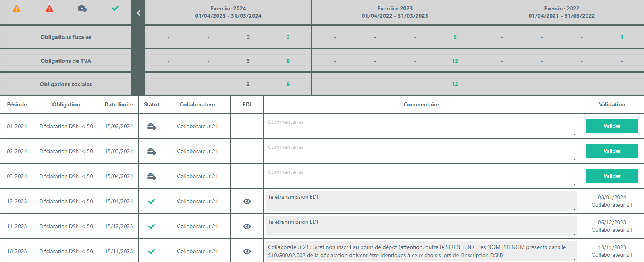Click date limite 15/04/2024
Viewport: 644px width, 262px height.
click(x=119, y=176)
